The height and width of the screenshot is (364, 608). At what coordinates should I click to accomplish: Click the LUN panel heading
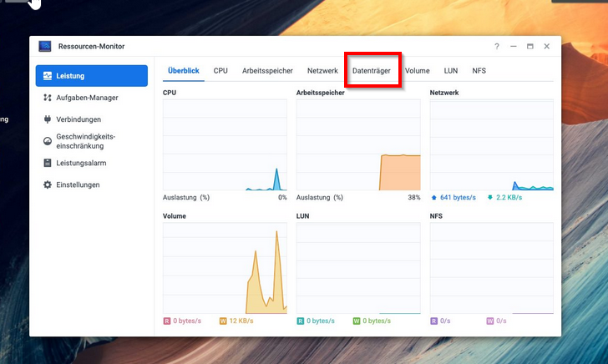coord(303,216)
